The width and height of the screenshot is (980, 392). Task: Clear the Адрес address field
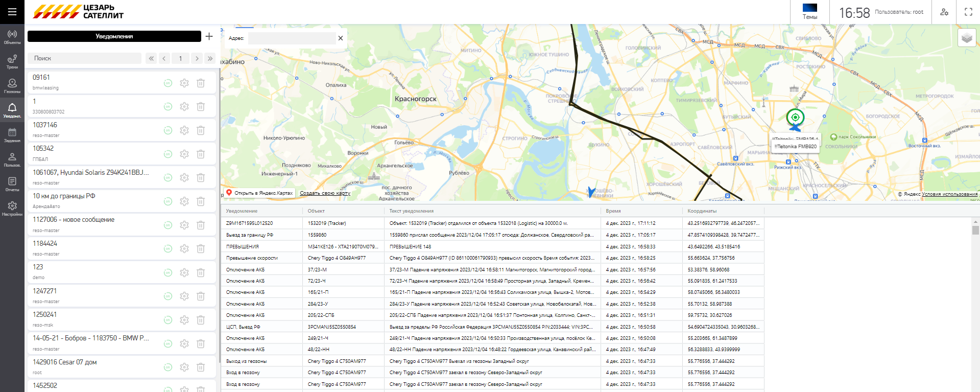(x=341, y=38)
